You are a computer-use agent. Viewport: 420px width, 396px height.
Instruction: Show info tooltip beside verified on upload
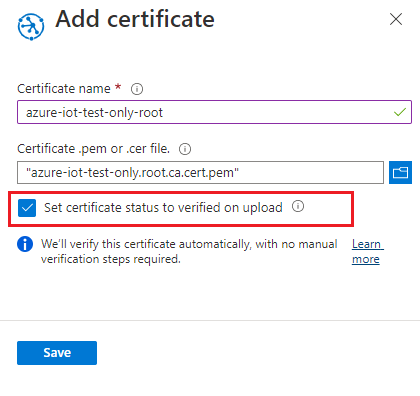298,206
